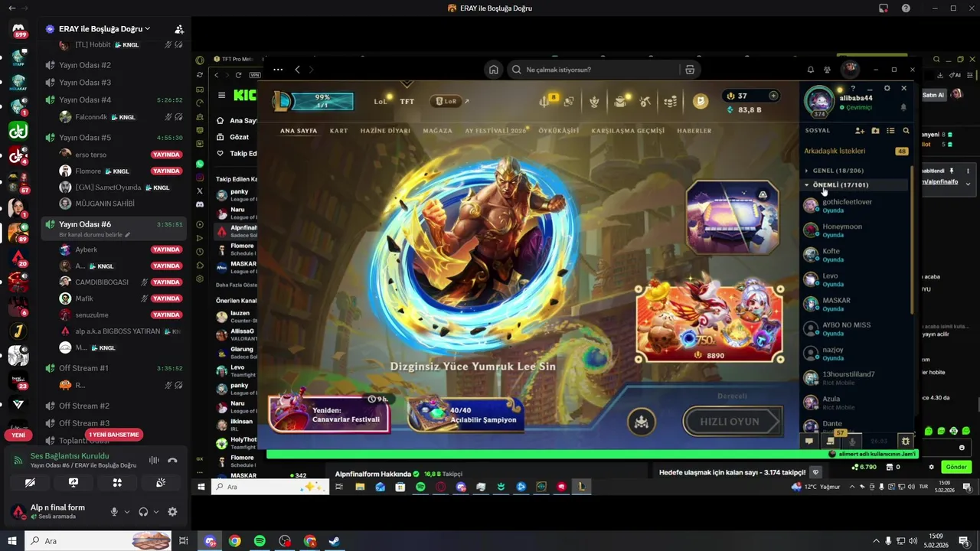Open Discord soundboard icon

(x=161, y=483)
